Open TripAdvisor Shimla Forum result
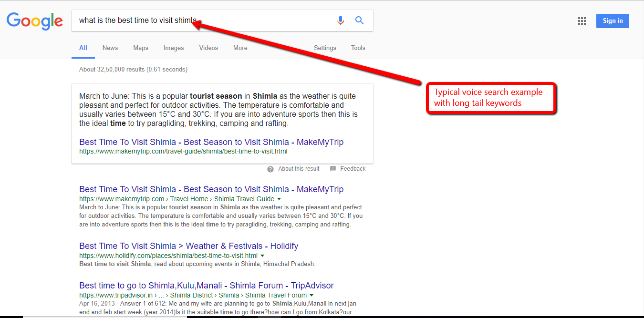644x318 pixels. 207,286
